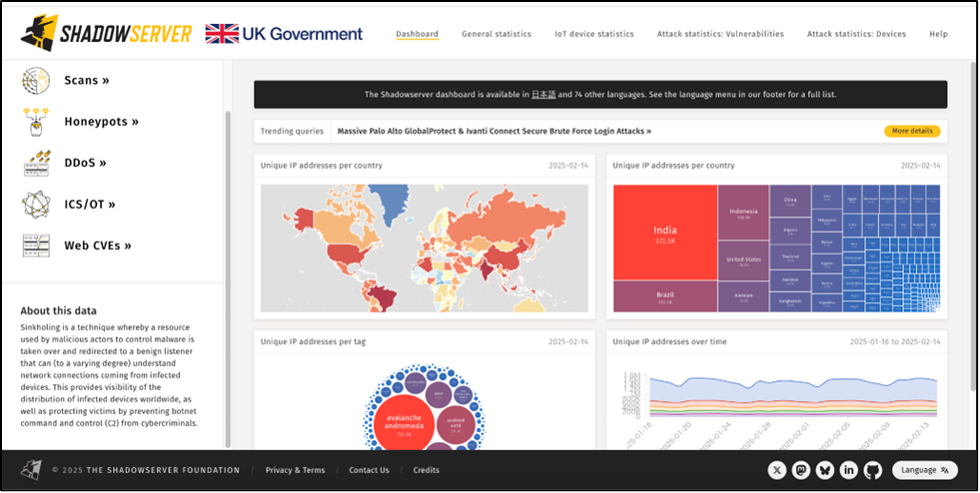Open the Language selector menu
980x493 pixels.
924,470
